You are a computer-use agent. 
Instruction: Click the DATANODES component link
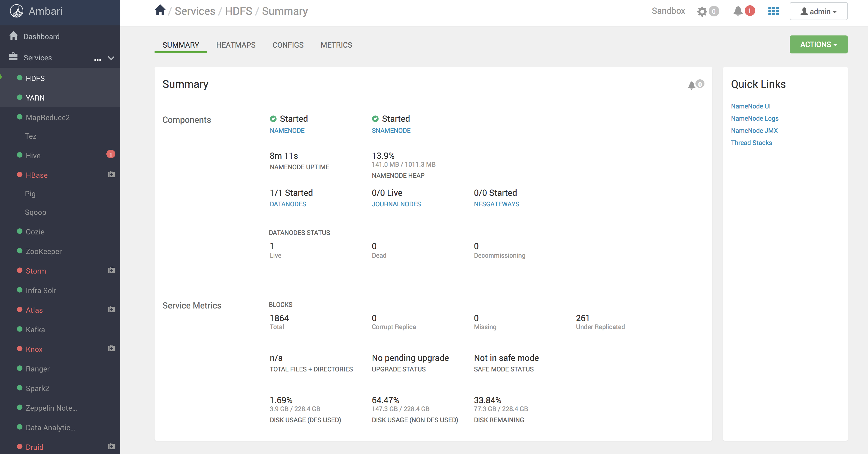(x=288, y=204)
